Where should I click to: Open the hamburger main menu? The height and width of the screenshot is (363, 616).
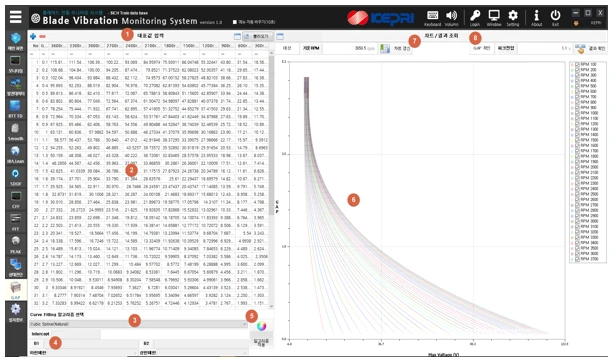(x=15, y=17)
